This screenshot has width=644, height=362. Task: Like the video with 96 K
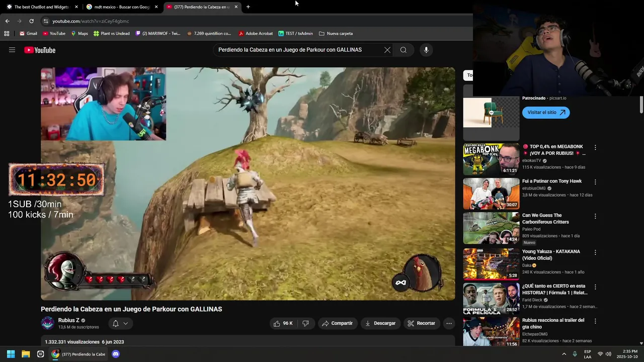[x=283, y=323]
